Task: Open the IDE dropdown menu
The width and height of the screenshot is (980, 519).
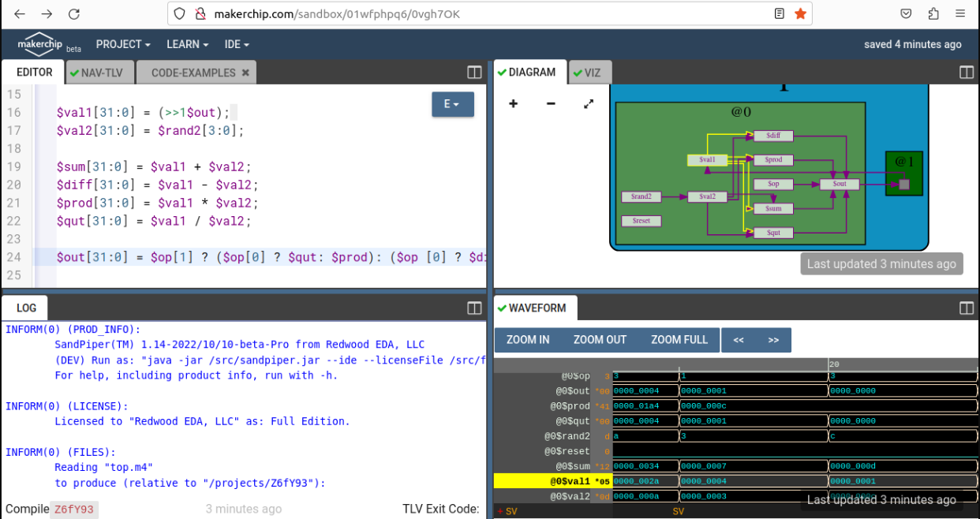Action: (x=236, y=44)
